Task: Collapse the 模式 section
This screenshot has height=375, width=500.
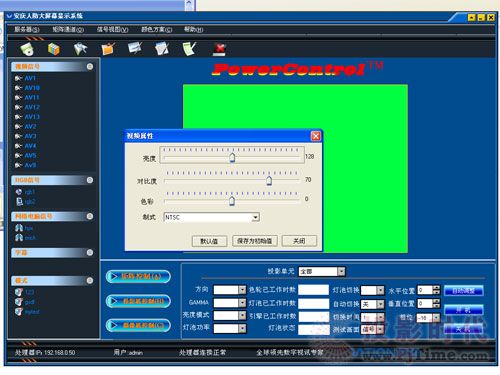Action: tap(90, 280)
